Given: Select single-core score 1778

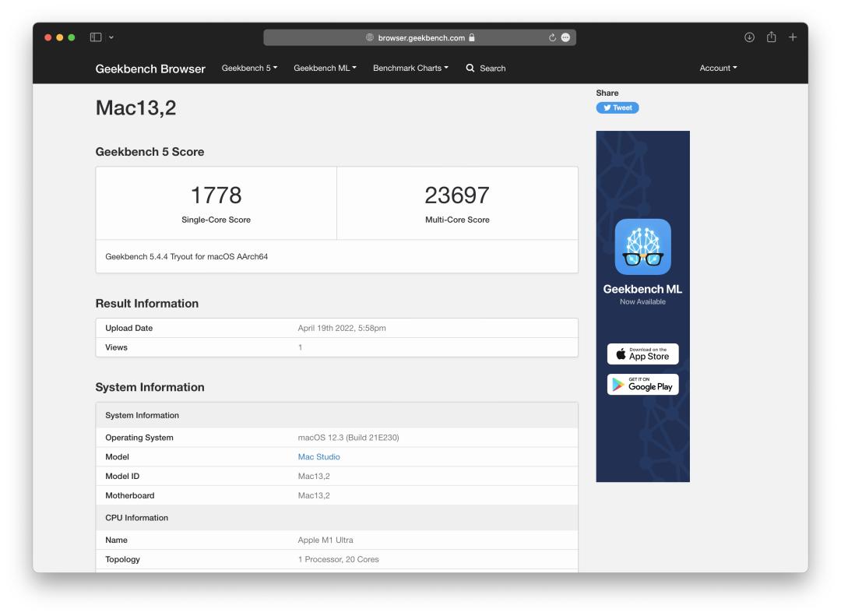Looking at the screenshot, I should click(x=216, y=195).
